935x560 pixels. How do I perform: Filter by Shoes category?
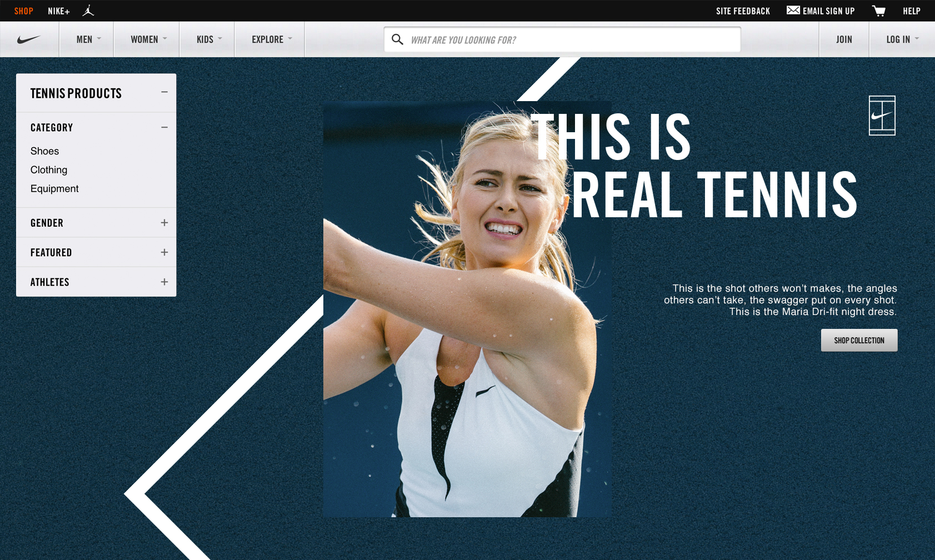44,151
